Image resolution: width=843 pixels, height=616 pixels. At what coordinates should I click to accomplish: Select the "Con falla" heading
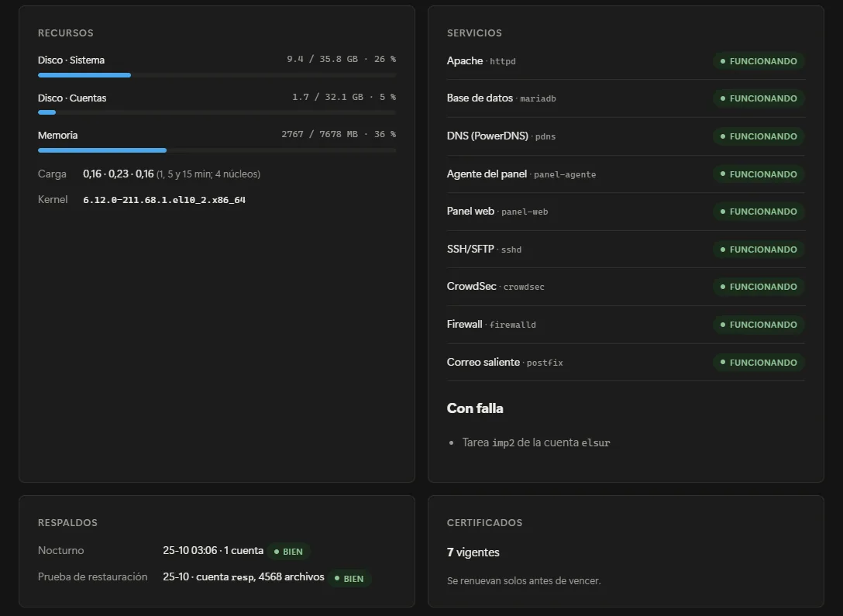[475, 408]
